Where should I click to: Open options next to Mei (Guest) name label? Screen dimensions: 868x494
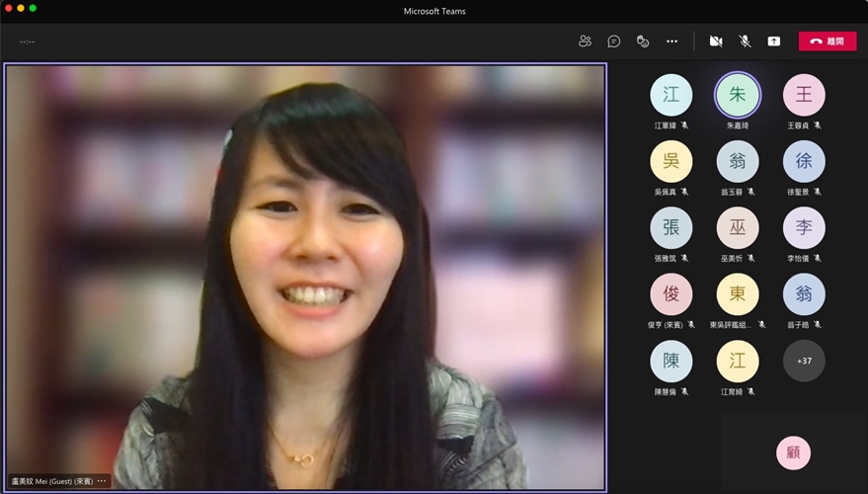point(101,481)
